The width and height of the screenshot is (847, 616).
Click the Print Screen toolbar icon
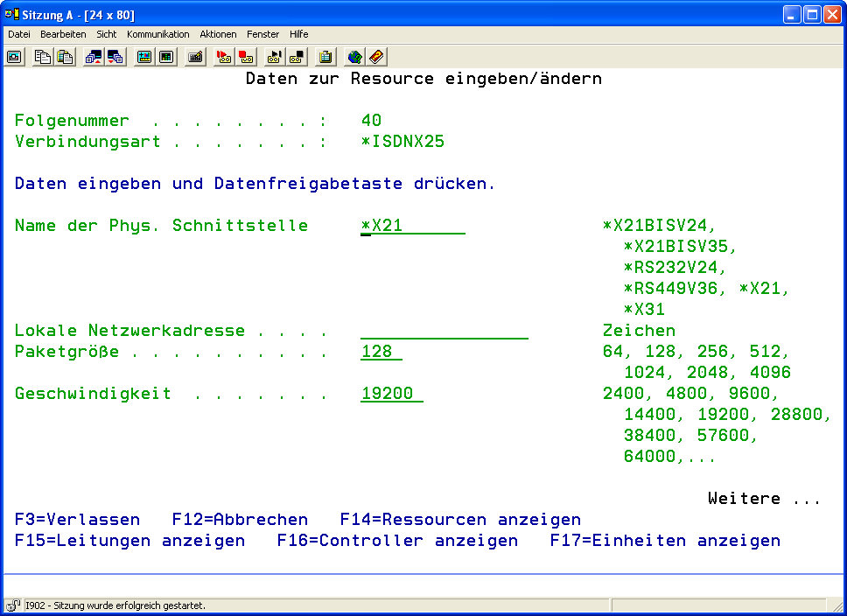point(15,57)
